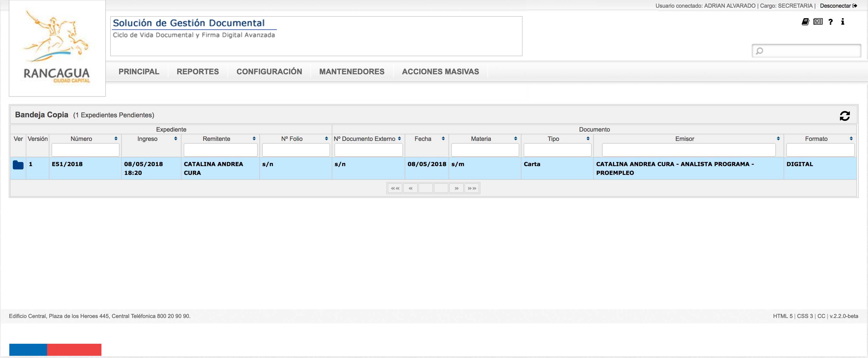868x358 pixels.
Task: Open the ACCIONES MASIVAS menu
Action: point(440,71)
